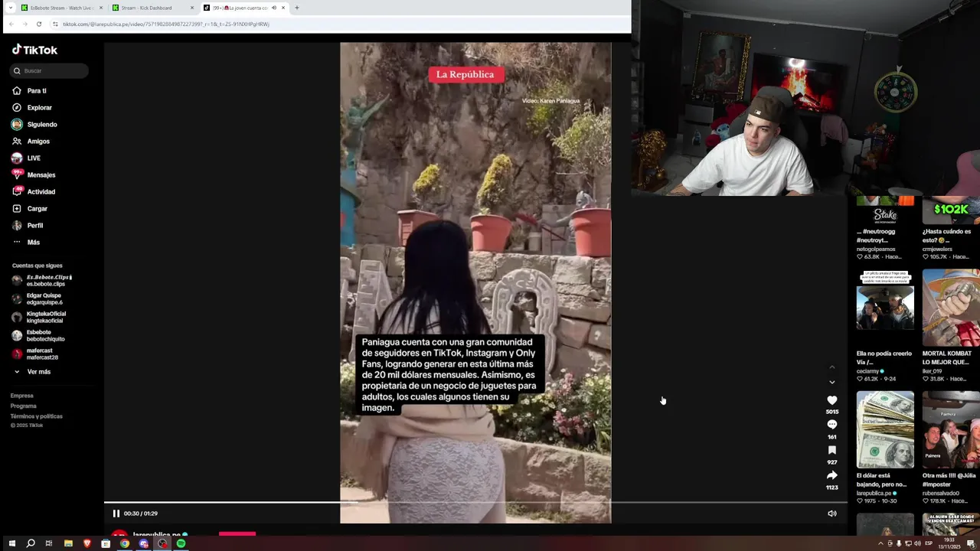Open Términos y políticas footer link
The image size is (980, 551).
pyautogui.click(x=37, y=416)
